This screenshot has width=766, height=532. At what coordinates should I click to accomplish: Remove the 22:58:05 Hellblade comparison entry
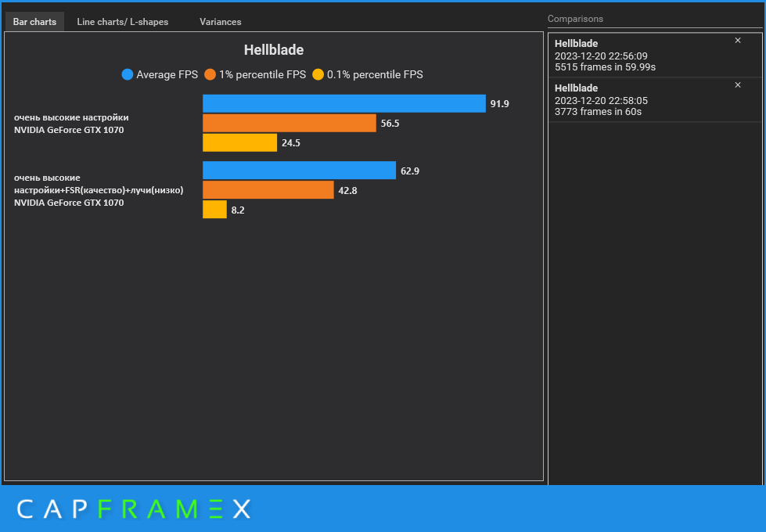[x=738, y=85]
